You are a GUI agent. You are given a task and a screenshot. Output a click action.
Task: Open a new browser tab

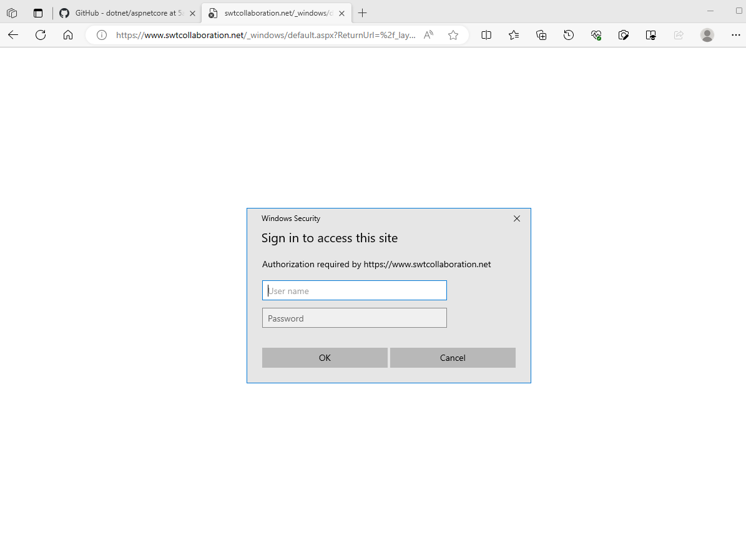tap(362, 12)
